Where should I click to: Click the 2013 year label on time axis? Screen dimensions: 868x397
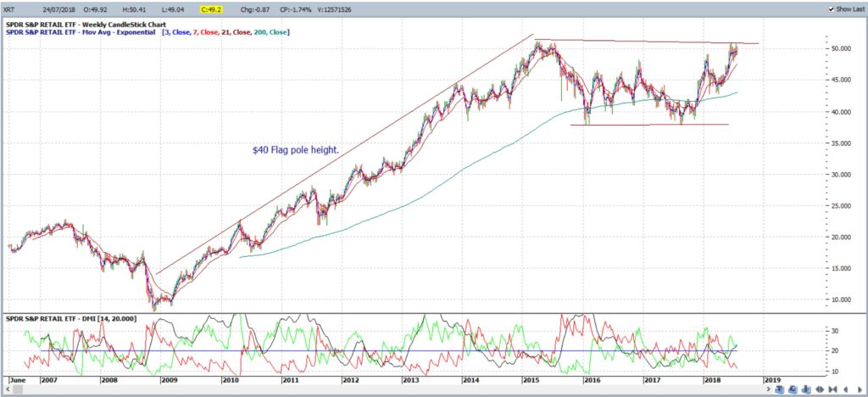pyautogui.click(x=411, y=380)
